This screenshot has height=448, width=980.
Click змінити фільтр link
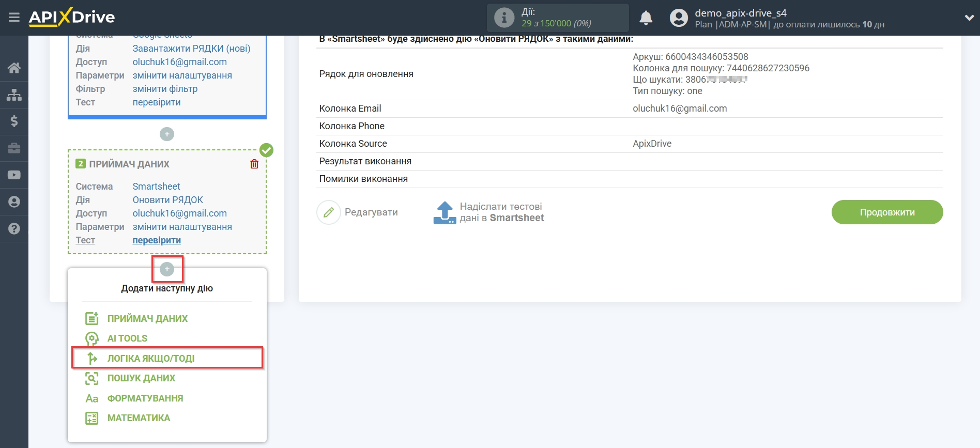click(x=165, y=89)
